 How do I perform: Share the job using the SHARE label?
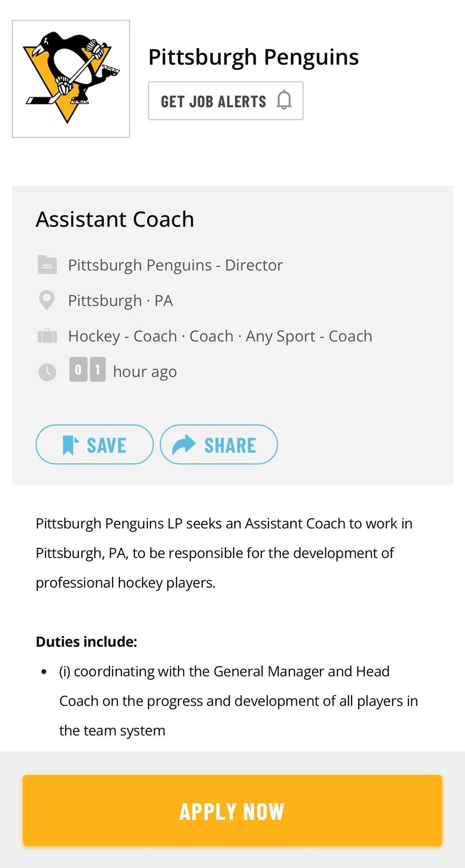point(230,445)
